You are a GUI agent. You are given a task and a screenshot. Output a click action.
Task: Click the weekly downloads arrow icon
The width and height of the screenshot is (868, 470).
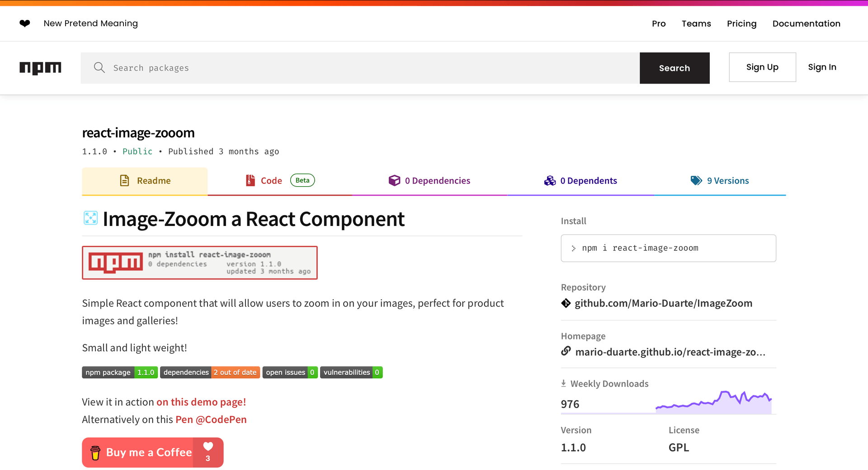[563, 383]
